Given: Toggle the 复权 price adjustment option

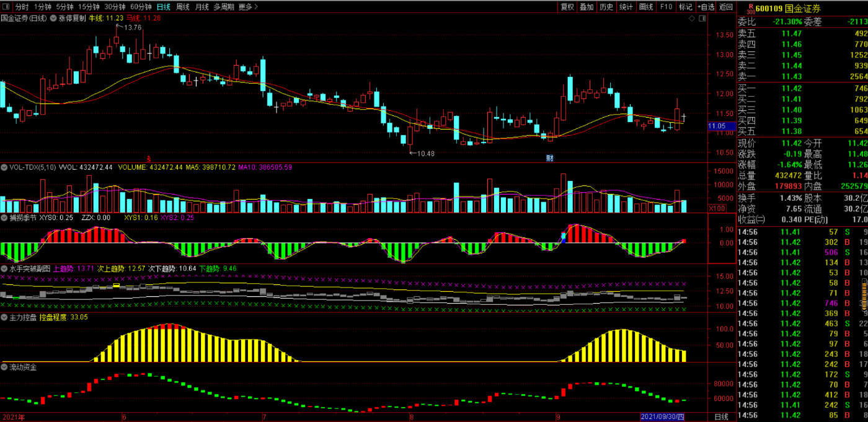Looking at the screenshot, I should (x=567, y=7).
